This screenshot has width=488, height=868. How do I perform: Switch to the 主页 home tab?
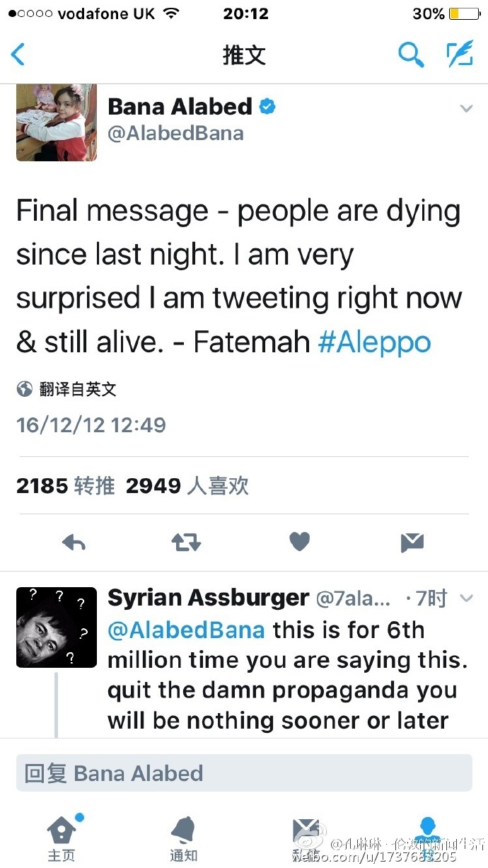62,838
